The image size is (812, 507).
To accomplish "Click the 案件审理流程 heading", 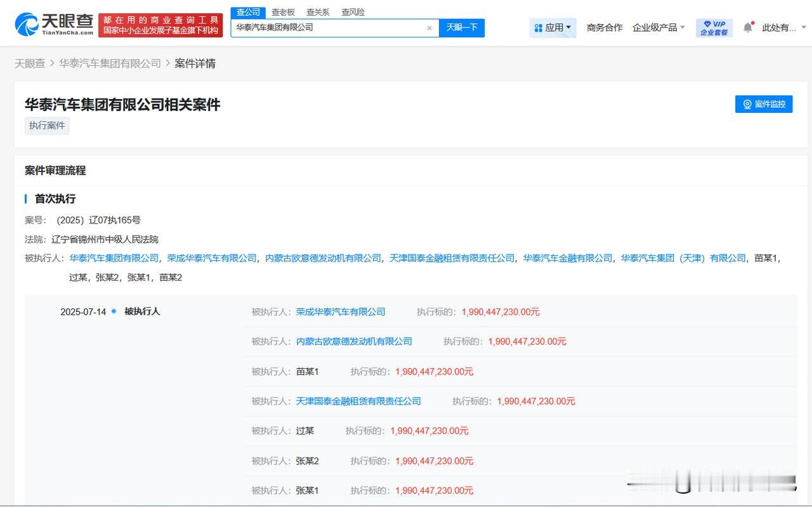I will point(55,171).
